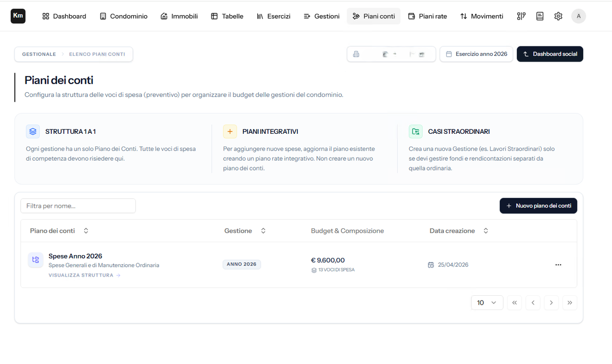Go to the first page

click(x=514, y=303)
